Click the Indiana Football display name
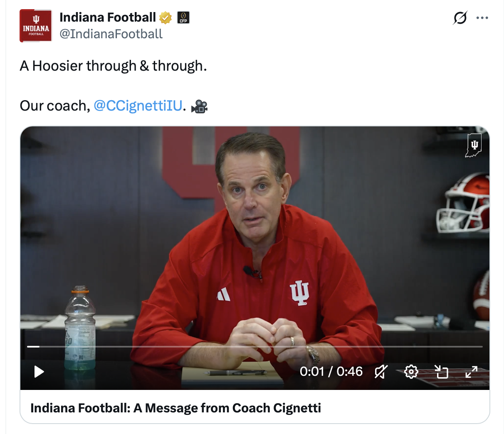The height and width of the screenshot is (434, 504). (x=108, y=17)
